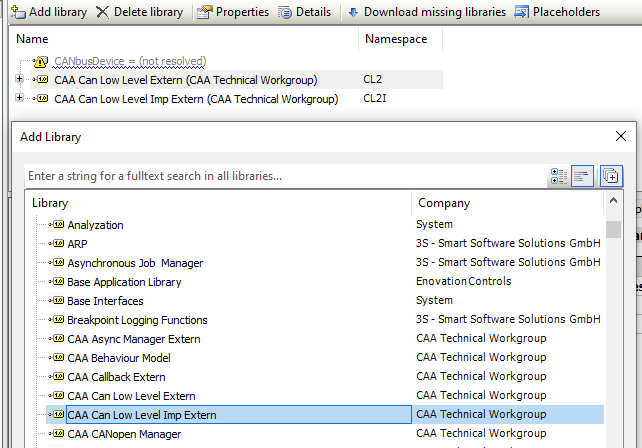Screen dimensions: 642x448
Task: Open library Details from the toolbar
Action: point(304,12)
